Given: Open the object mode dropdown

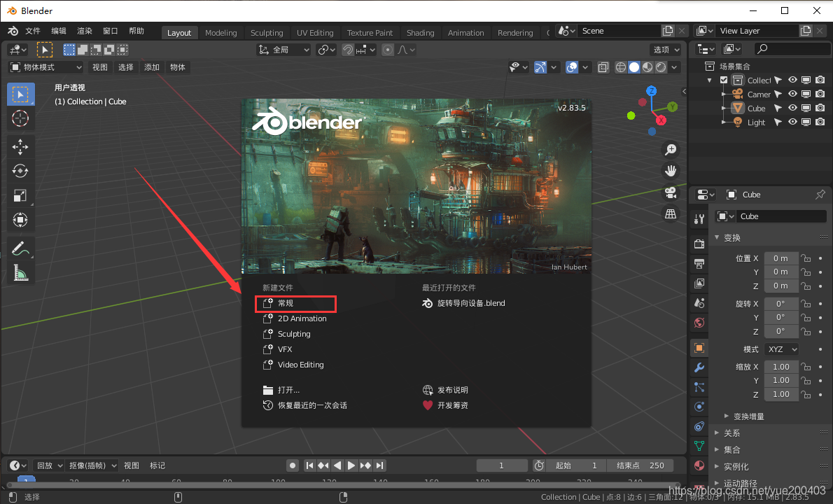Looking at the screenshot, I should point(46,67).
